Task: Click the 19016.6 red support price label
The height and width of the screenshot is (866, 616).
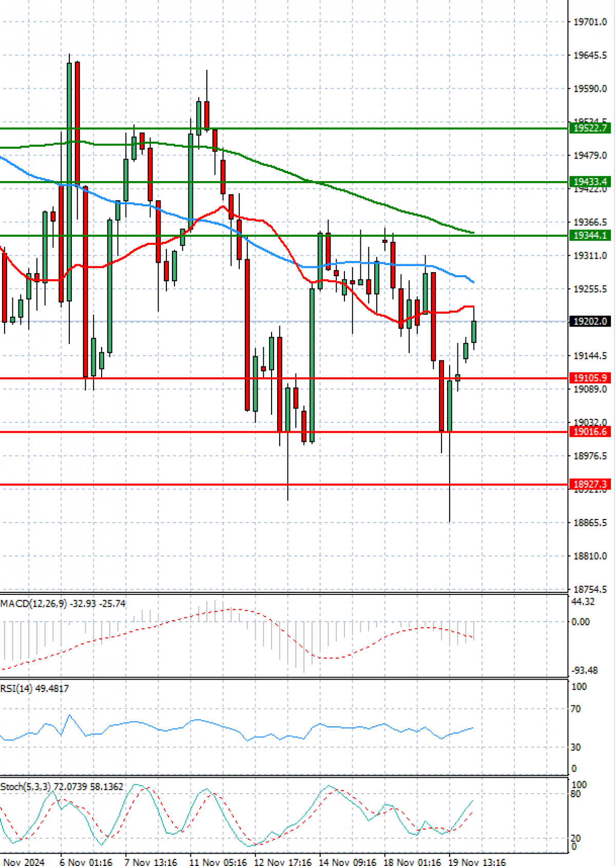Action: click(590, 432)
